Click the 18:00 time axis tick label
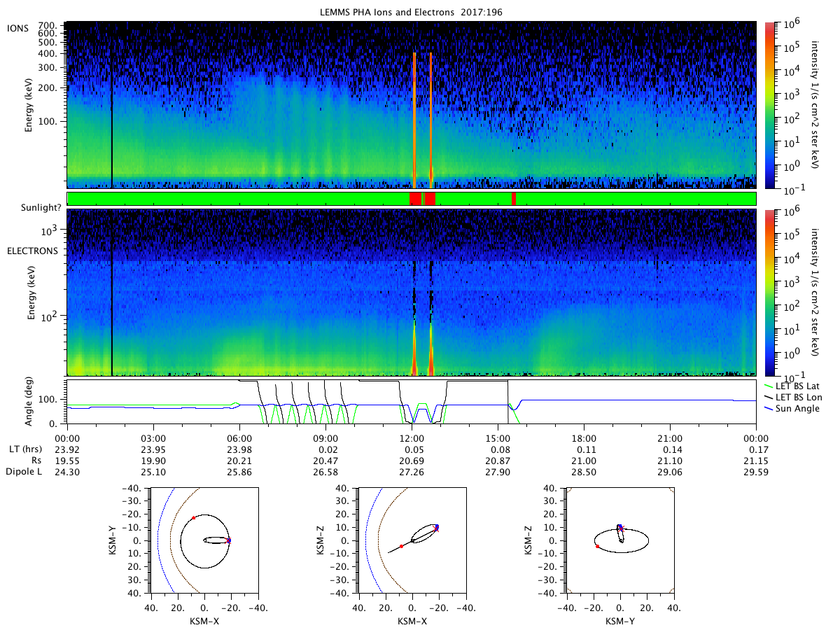The height and width of the screenshot is (630, 840). coord(584,437)
